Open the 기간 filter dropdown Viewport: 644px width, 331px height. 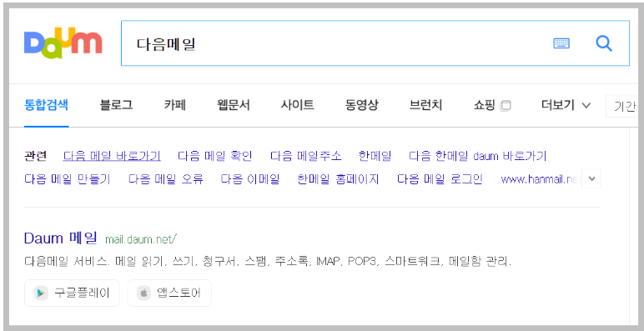tap(621, 106)
